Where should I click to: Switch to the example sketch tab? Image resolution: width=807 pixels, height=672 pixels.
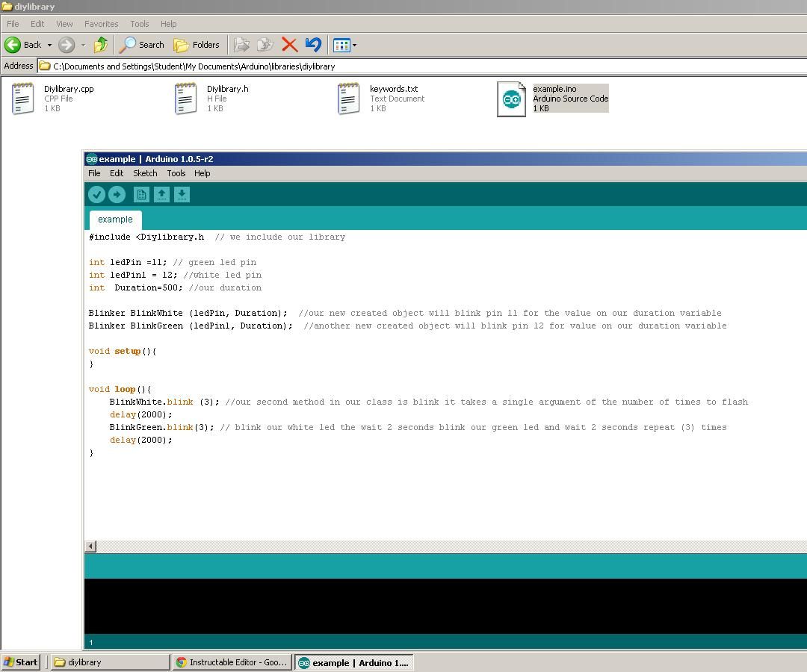tap(115, 220)
